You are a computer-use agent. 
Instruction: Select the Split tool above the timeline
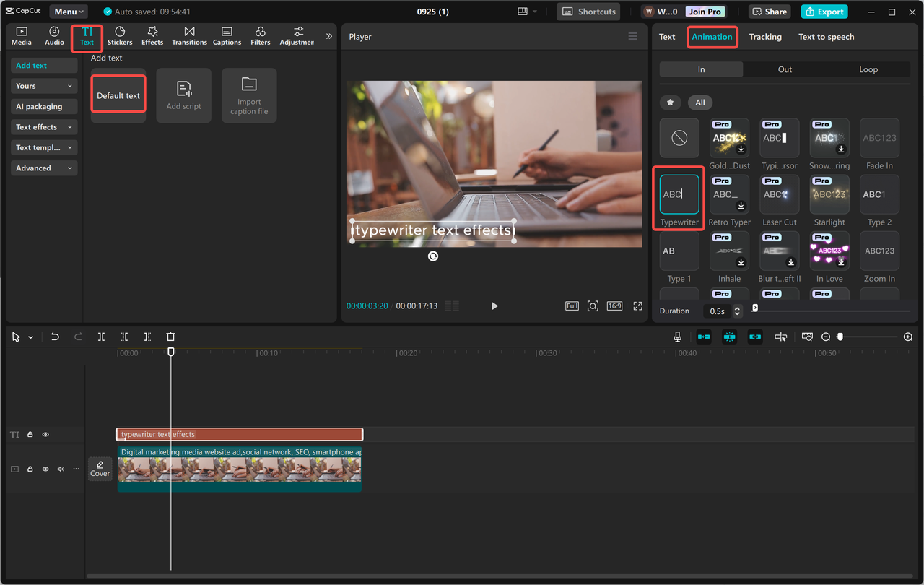(101, 337)
